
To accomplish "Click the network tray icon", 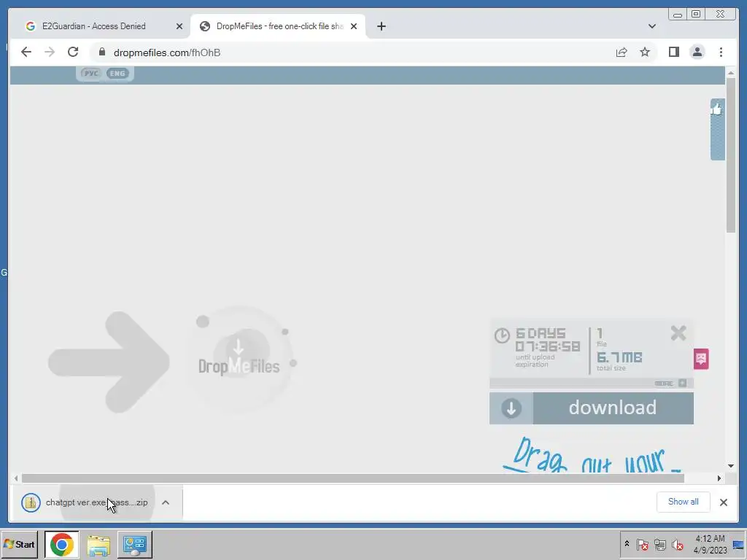I will point(659,544).
